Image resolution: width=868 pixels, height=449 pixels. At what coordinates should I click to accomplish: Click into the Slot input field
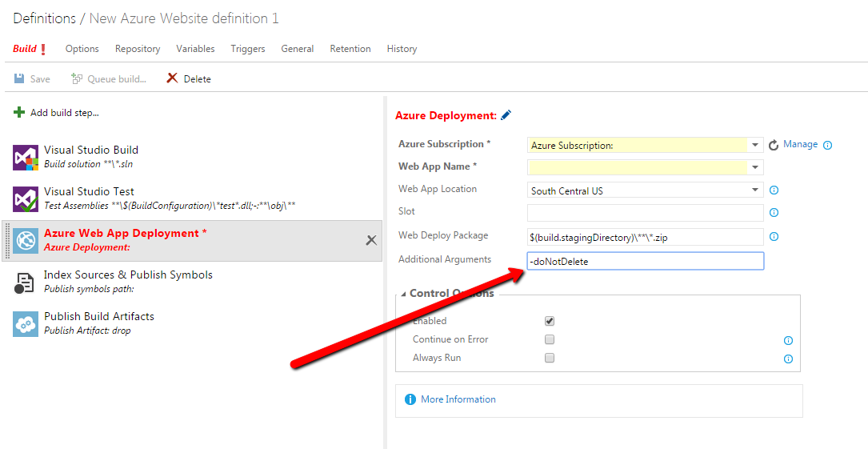tap(646, 212)
